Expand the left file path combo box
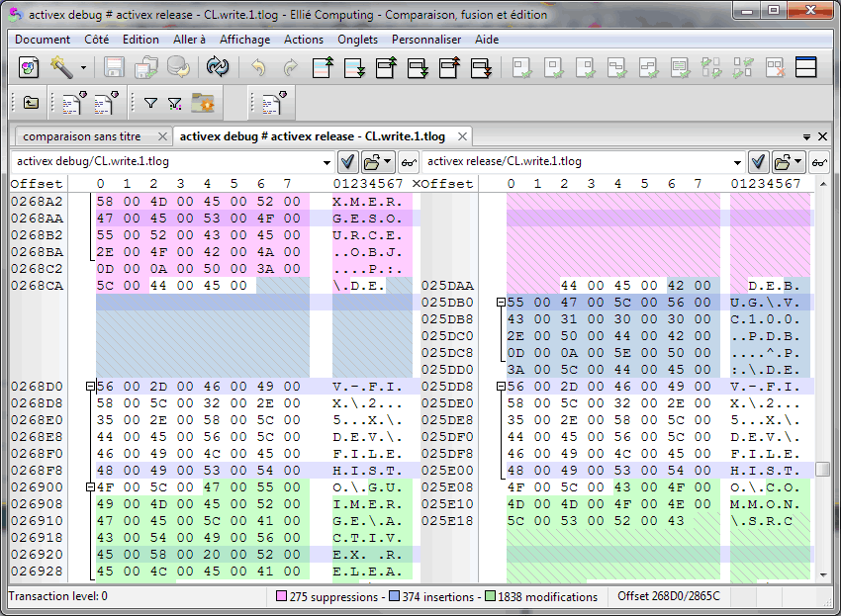This screenshot has width=841, height=616. pos(329,161)
